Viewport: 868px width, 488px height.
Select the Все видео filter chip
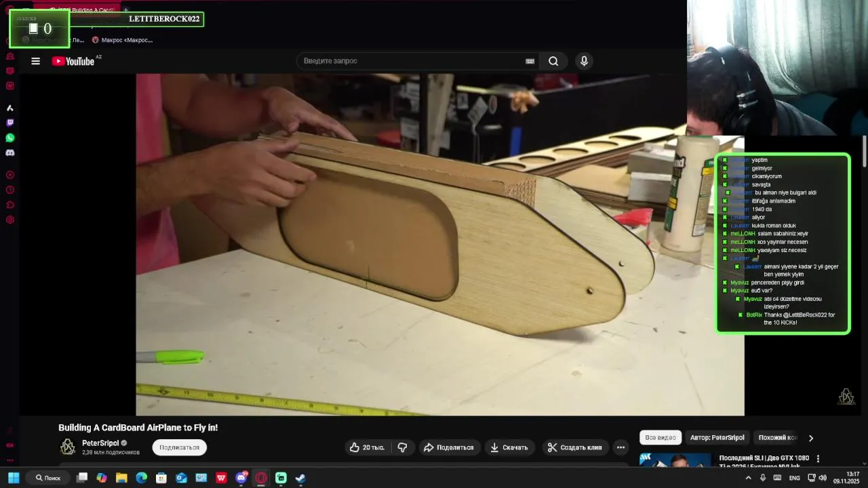pyautogui.click(x=660, y=438)
